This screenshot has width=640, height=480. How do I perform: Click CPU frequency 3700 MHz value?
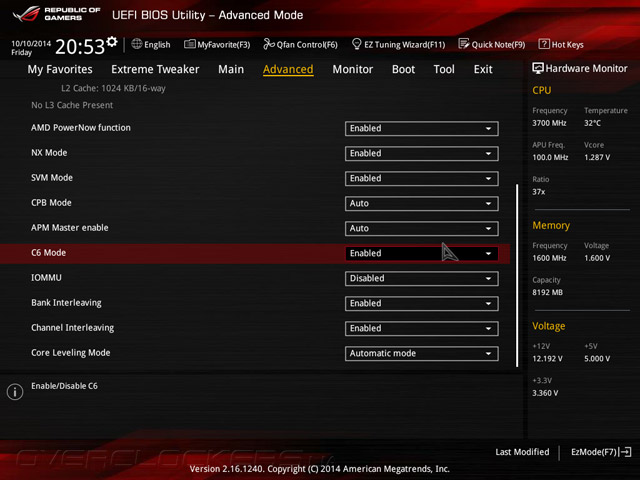pyautogui.click(x=549, y=123)
